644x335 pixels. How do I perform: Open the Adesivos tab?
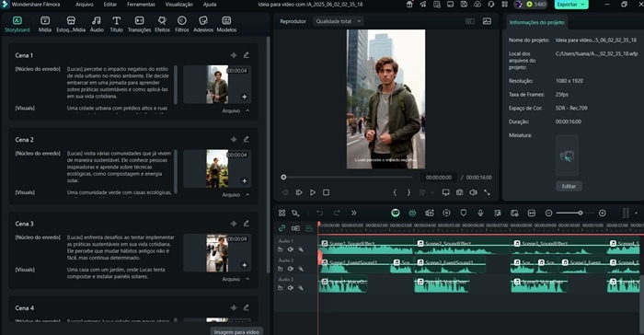[x=203, y=24]
